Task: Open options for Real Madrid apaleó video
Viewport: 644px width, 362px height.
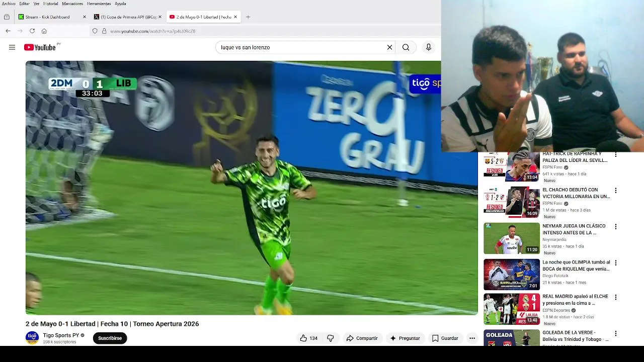Action: tap(615, 297)
